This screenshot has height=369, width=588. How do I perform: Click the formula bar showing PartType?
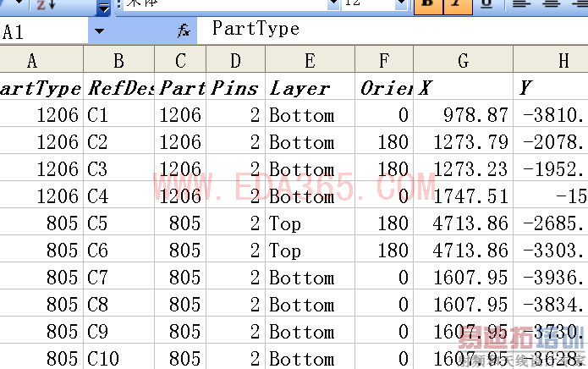coord(393,30)
